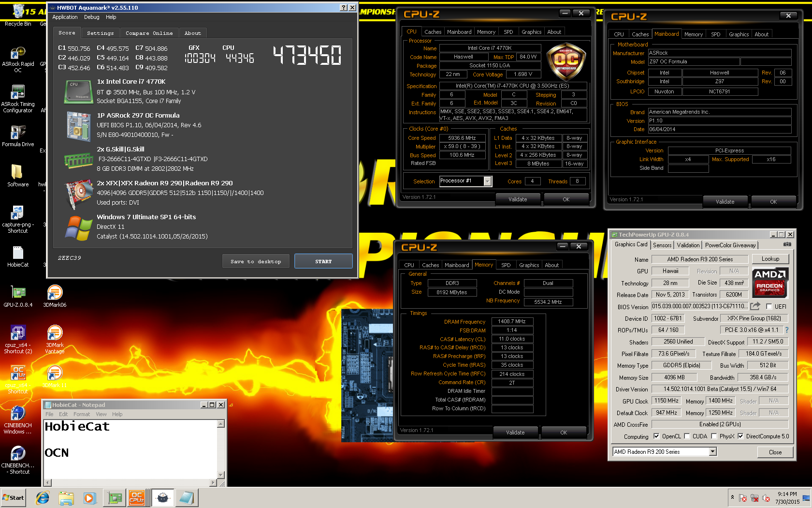Open Application menu in HWBOT Aquamark
Image resolution: width=812 pixels, height=508 pixels.
pyautogui.click(x=65, y=17)
